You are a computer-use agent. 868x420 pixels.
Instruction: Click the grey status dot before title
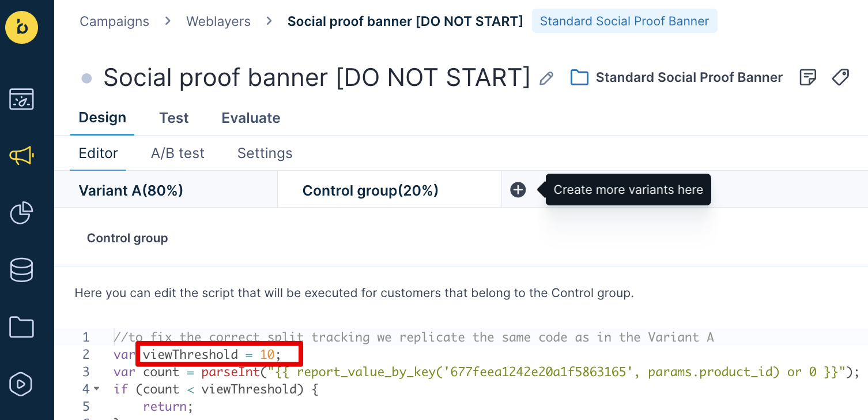(x=86, y=78)
